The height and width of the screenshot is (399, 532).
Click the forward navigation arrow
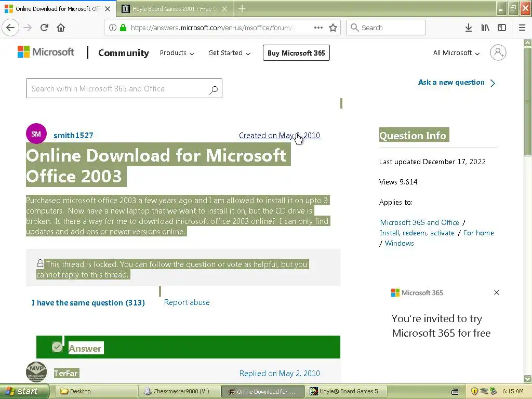coord(28,28)
